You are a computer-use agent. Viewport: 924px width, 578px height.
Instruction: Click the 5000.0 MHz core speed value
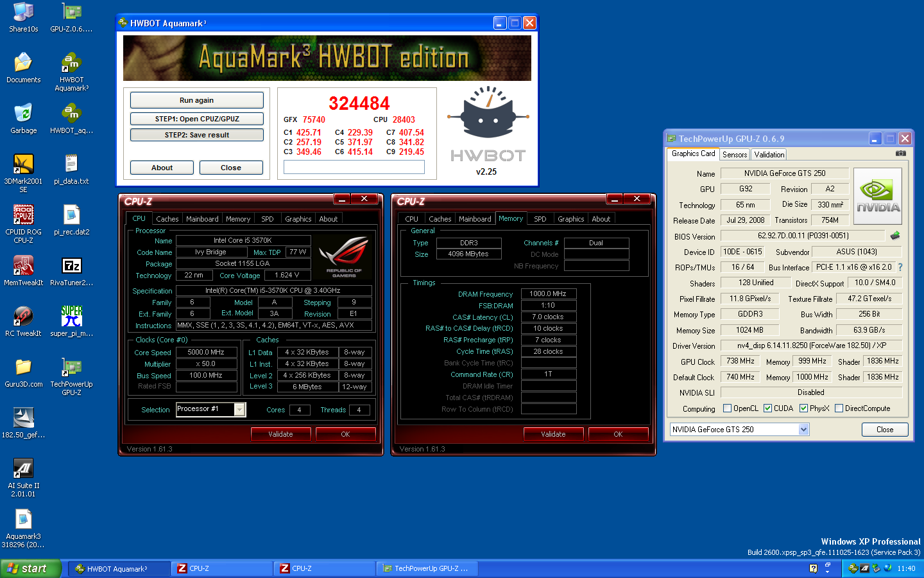pos(206,352)
